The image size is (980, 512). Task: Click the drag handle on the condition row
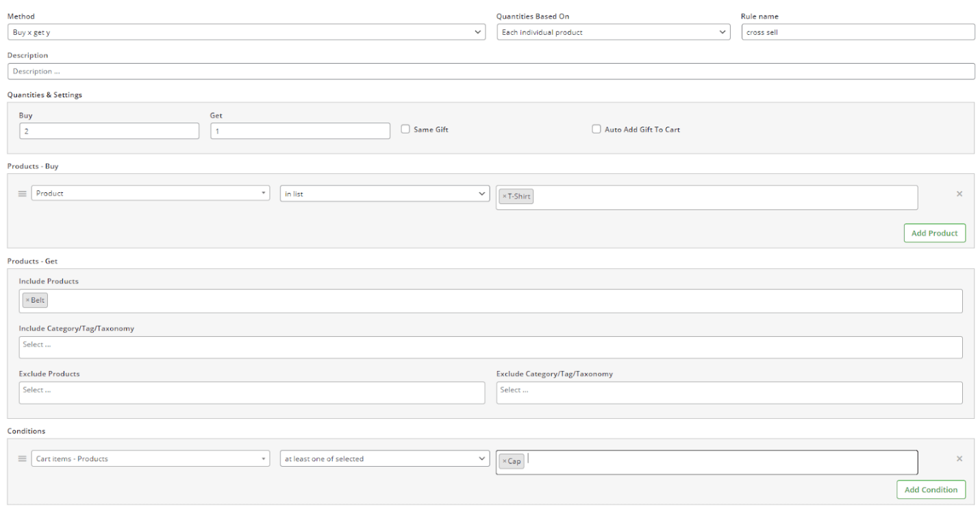click(22, 458)
